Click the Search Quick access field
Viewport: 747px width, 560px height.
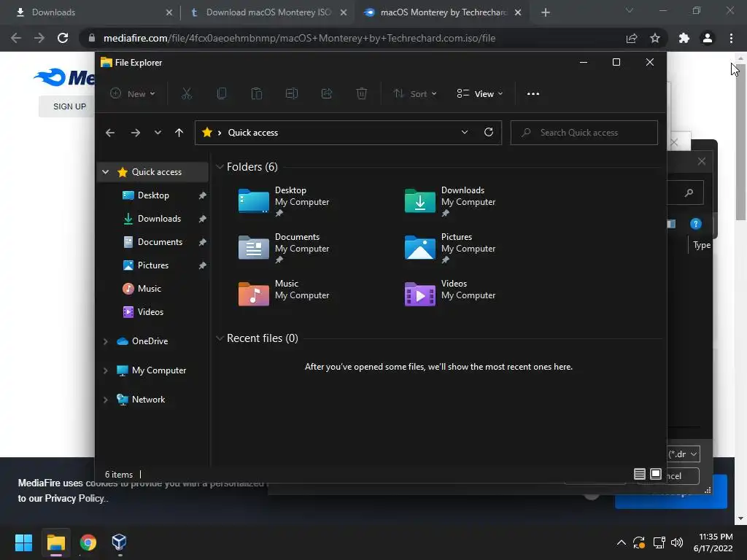click(584, 133)
